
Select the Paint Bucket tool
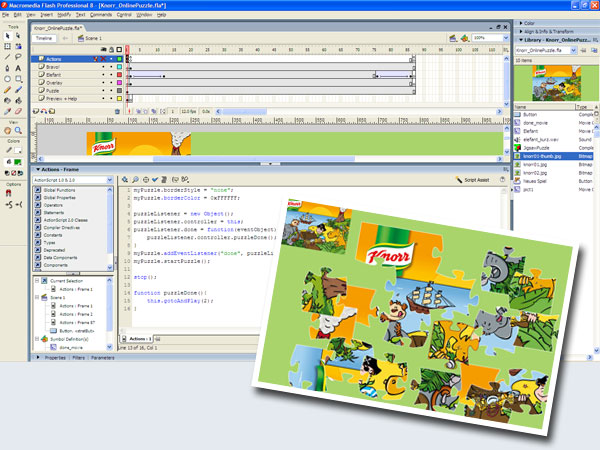[x=18, y=101]
